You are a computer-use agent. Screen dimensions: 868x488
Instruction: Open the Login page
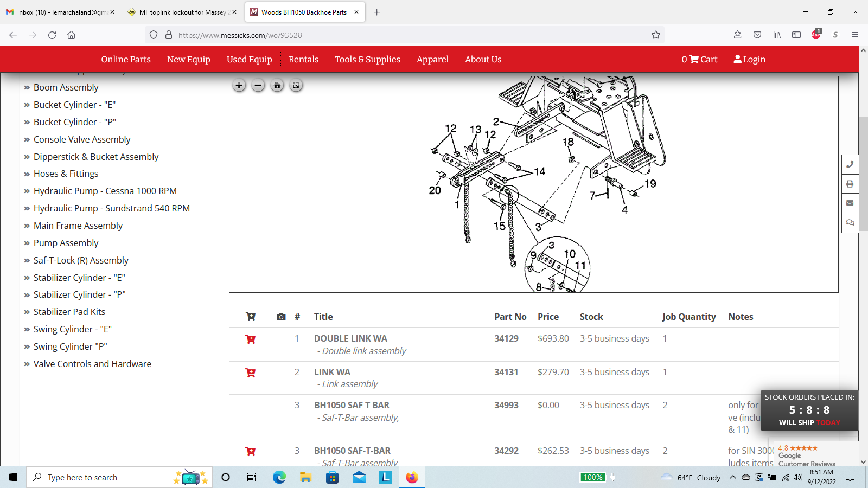click(749, 59)
